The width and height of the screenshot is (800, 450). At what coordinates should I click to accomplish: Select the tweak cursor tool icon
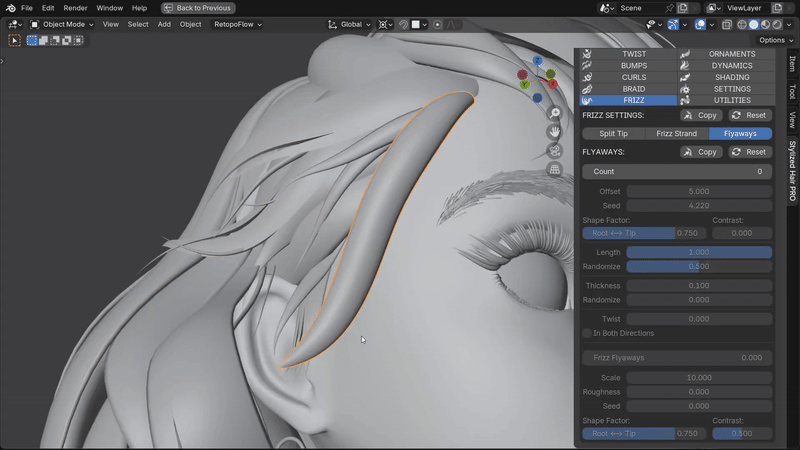point(15,40)
